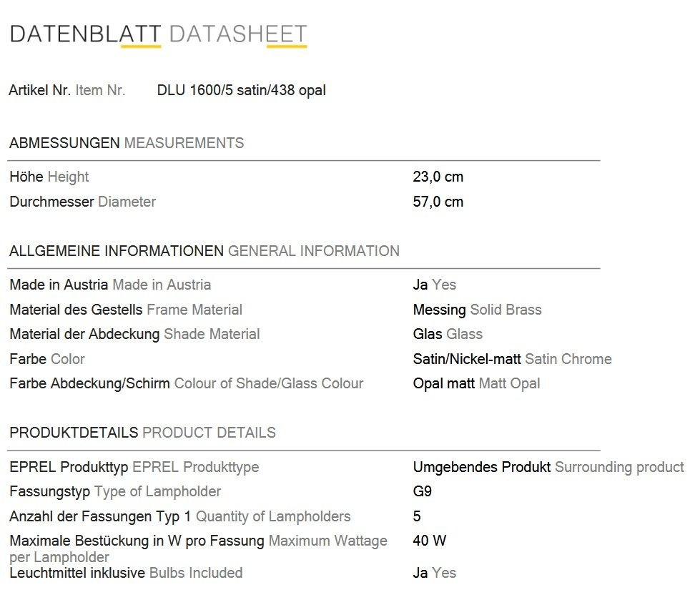This screenshot has height=610, width=700.
Task: Click the DATENBLATT DATASHEET title
Action: [x=159, y=34]
